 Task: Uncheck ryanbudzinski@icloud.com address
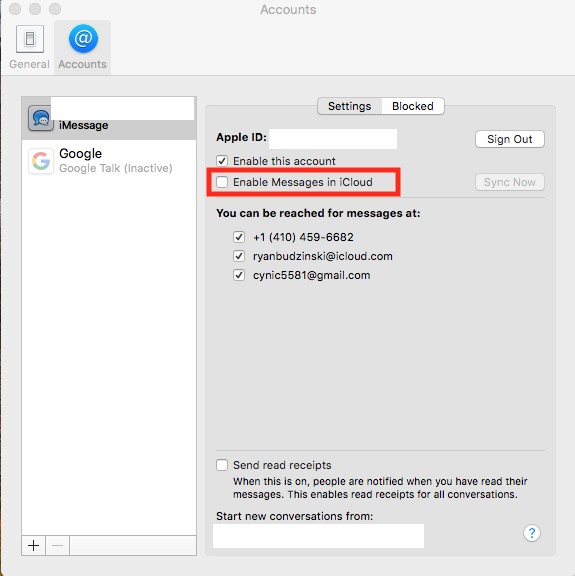pos(239,256)
